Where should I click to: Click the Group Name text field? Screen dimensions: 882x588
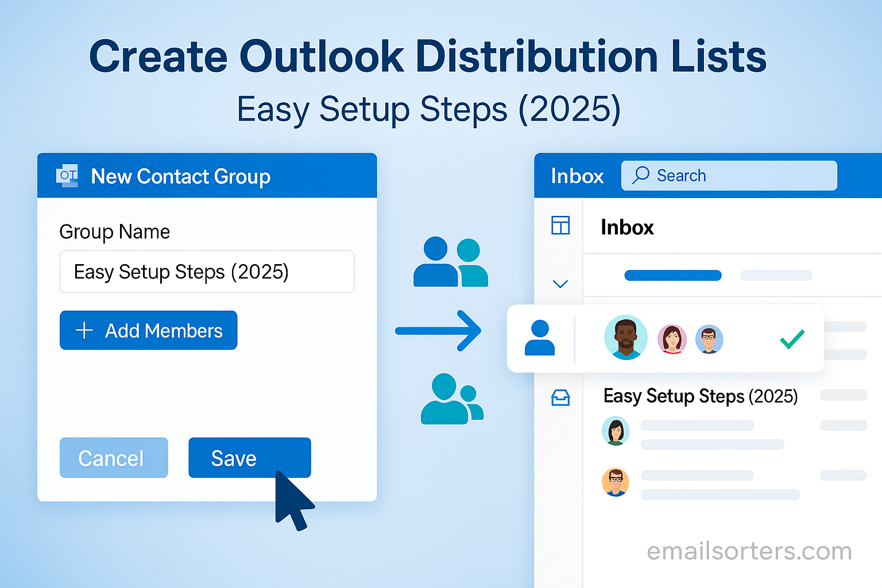pos(207,272)
